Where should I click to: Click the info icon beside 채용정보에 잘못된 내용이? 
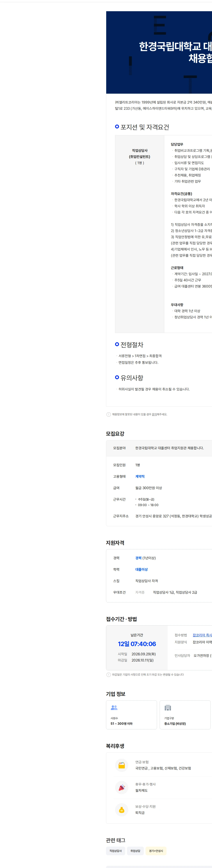[x=108, y=414]
